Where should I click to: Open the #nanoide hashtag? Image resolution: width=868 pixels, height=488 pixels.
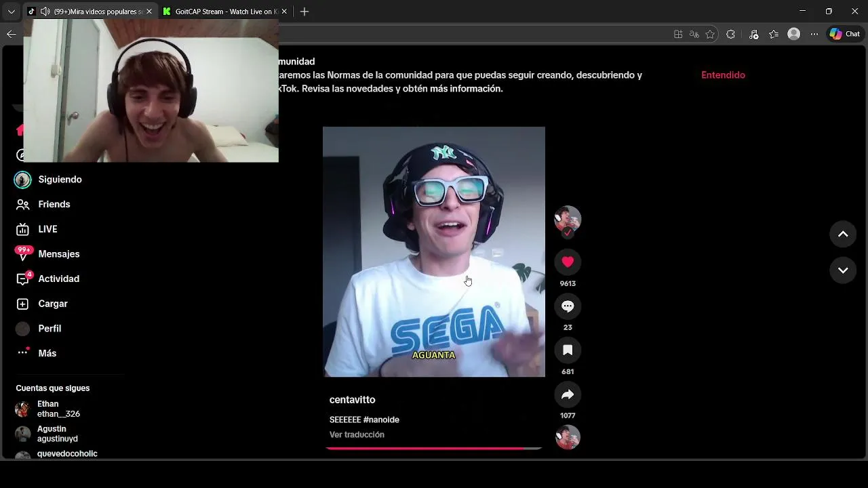click(381, 420)
